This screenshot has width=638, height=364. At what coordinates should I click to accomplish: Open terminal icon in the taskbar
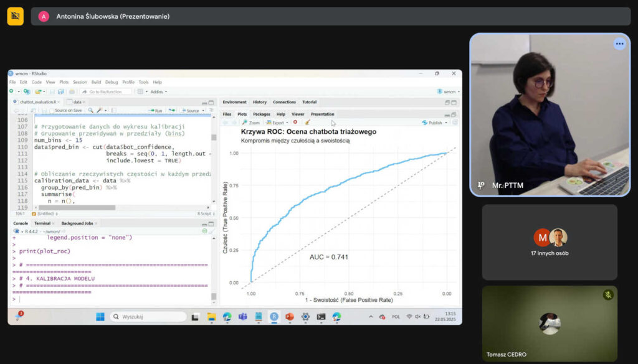(321, 317)
